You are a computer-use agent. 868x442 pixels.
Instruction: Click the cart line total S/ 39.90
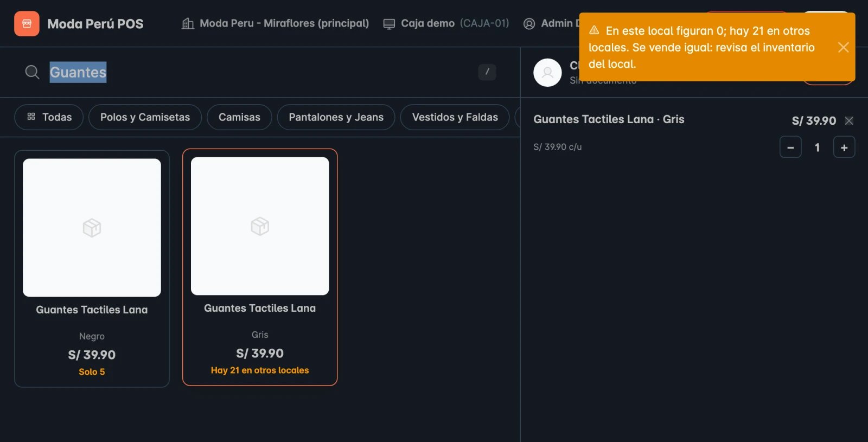click(x=814, y=121)
